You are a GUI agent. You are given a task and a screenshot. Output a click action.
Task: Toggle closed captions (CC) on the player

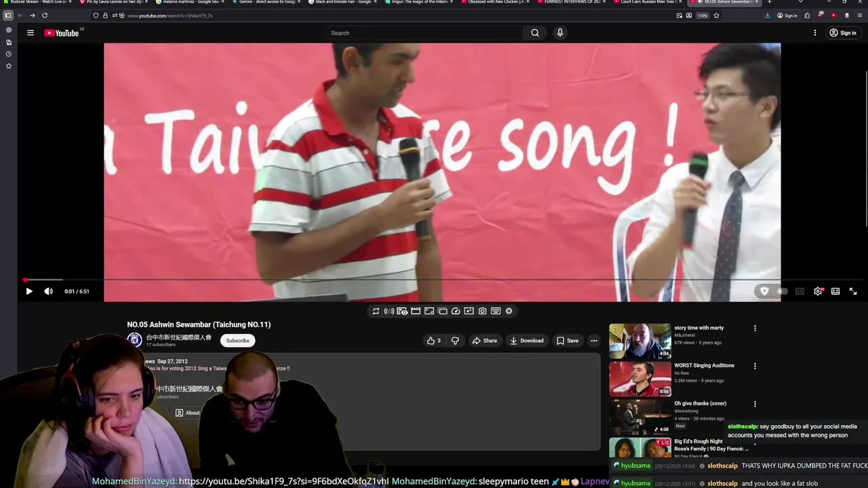click(800, 291)
